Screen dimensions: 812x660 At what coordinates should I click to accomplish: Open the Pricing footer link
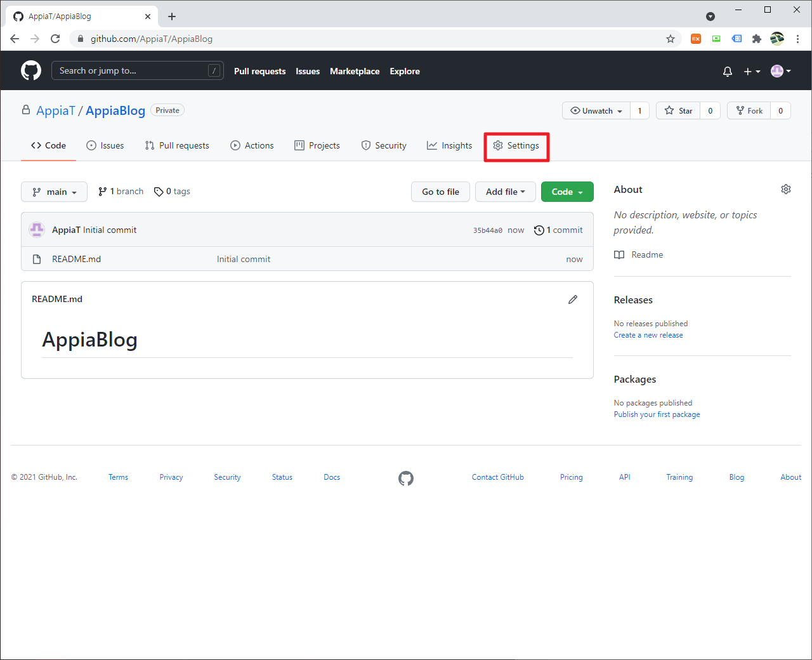[572, 477]
